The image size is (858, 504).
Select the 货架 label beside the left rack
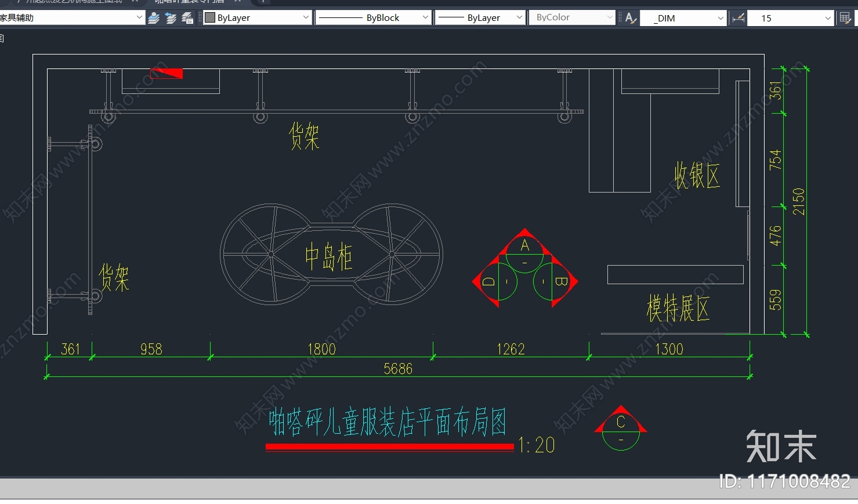click(114, 277)
